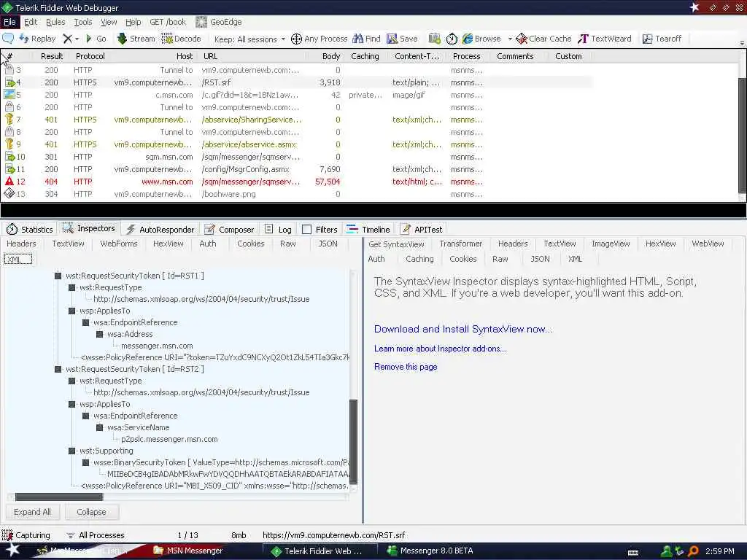This screenshot has height=560, width=747.
Task: Collapse the wst:Supporting node
Action: 72,451
